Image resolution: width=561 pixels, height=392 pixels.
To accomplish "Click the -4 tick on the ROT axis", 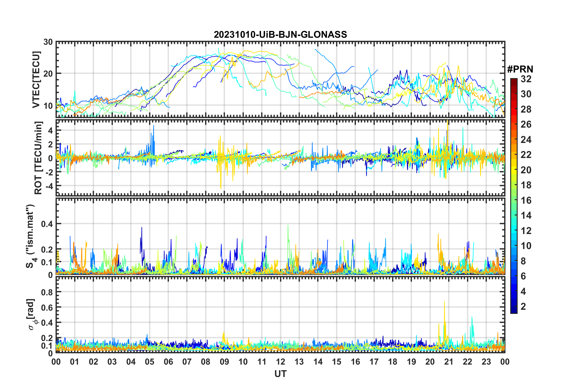I will point(49,186).
